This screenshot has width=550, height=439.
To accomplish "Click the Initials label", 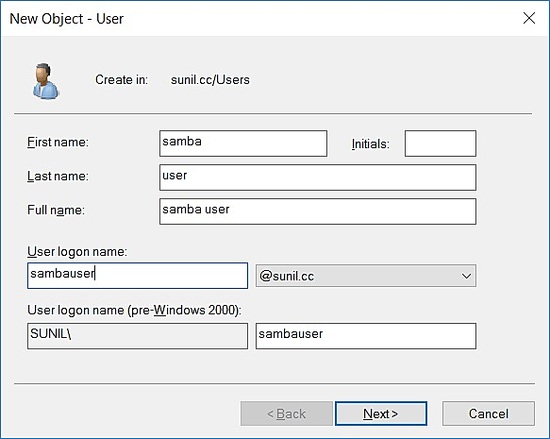I will [x=370, y=144].
